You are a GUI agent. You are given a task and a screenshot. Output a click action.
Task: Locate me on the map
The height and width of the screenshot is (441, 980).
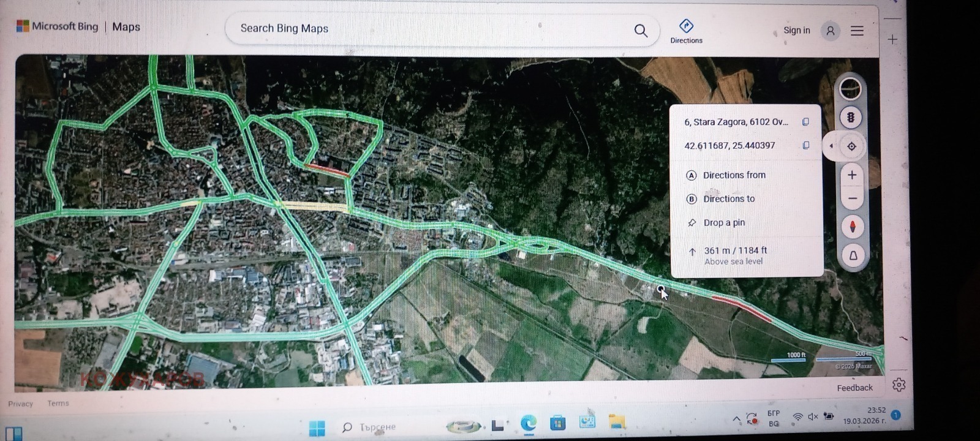(x=851, y=146)
